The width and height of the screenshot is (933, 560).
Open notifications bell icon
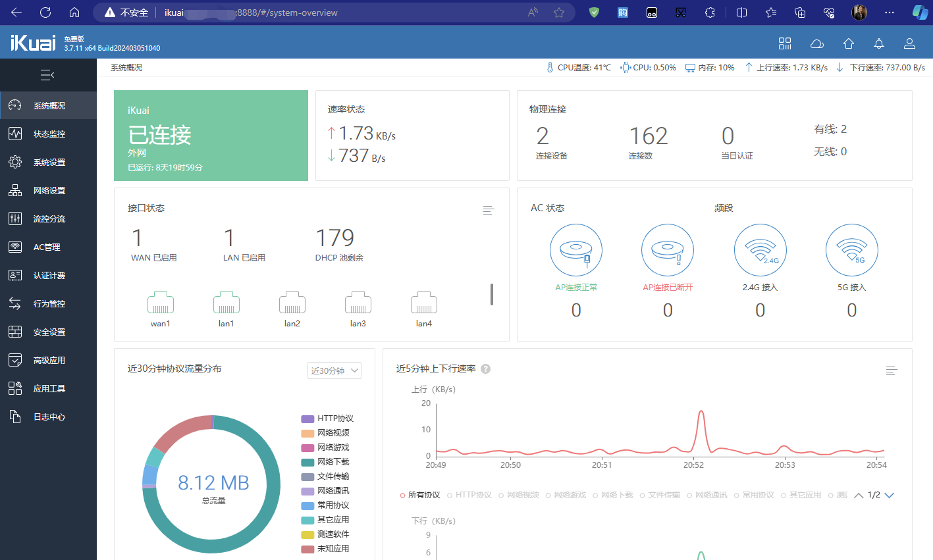coord(878,43)
